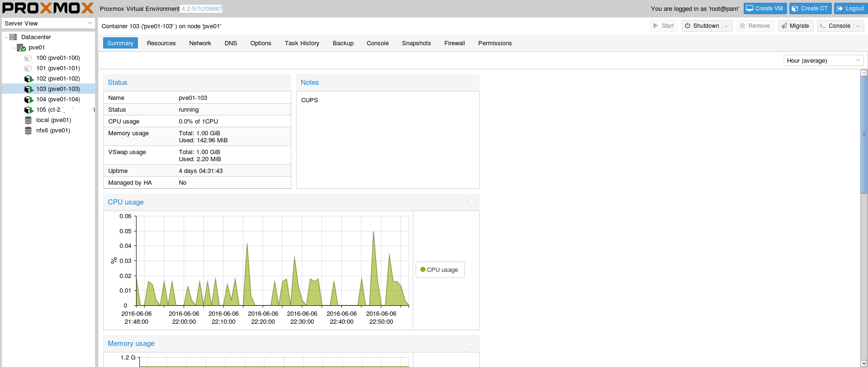Image resolution: width=868 pixels, height=368 pixels.
Task: Open the Console options arrow
Action: [x=859, y=26]
